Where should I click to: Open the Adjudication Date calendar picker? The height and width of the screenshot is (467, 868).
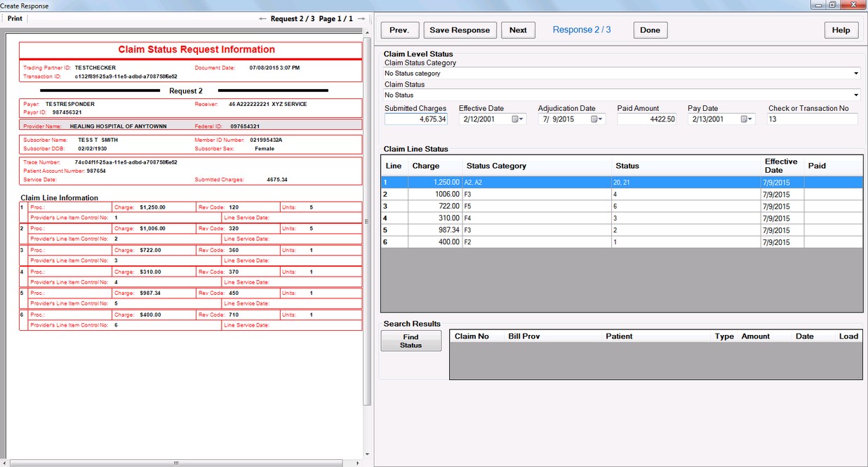coord(596,119)
